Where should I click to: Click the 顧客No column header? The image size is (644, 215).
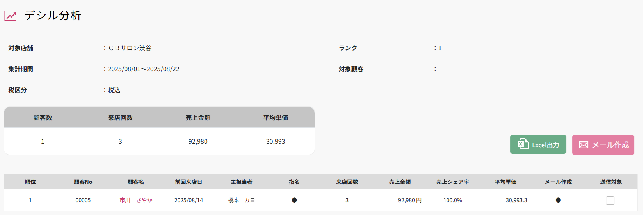(83, 182)
